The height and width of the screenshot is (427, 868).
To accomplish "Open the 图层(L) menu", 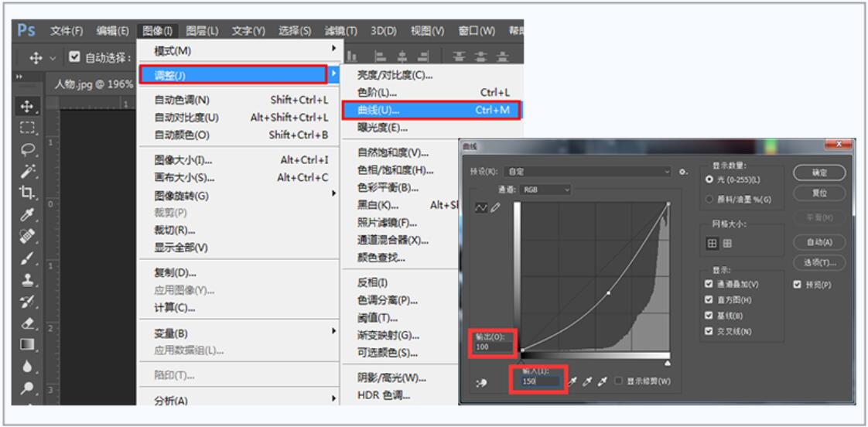I will click(x=201, y=31).
